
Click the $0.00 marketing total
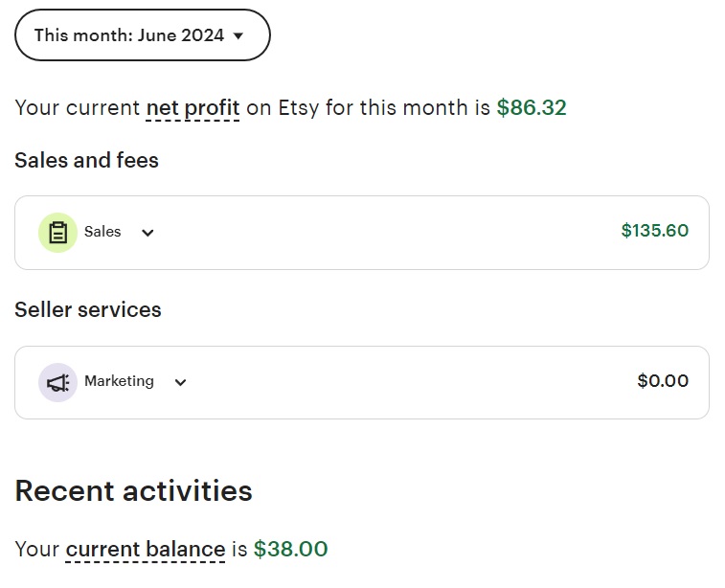tap(662, 381)
